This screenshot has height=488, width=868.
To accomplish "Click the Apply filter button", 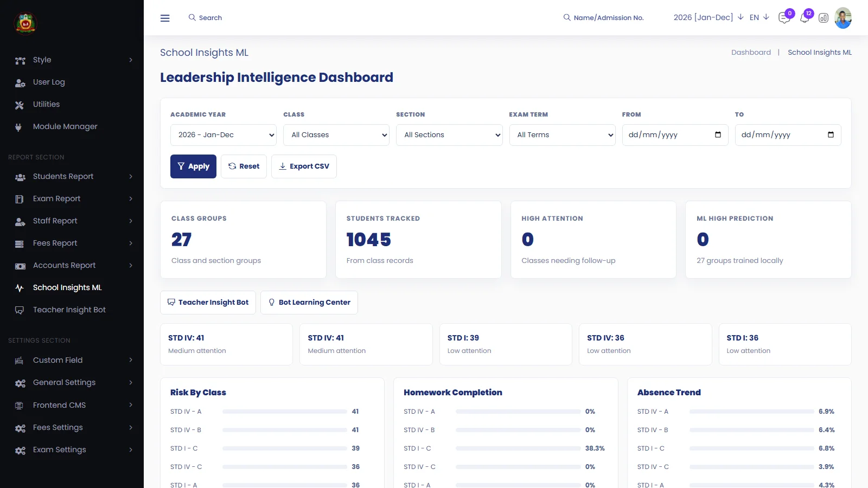I will tap(193, 166).
